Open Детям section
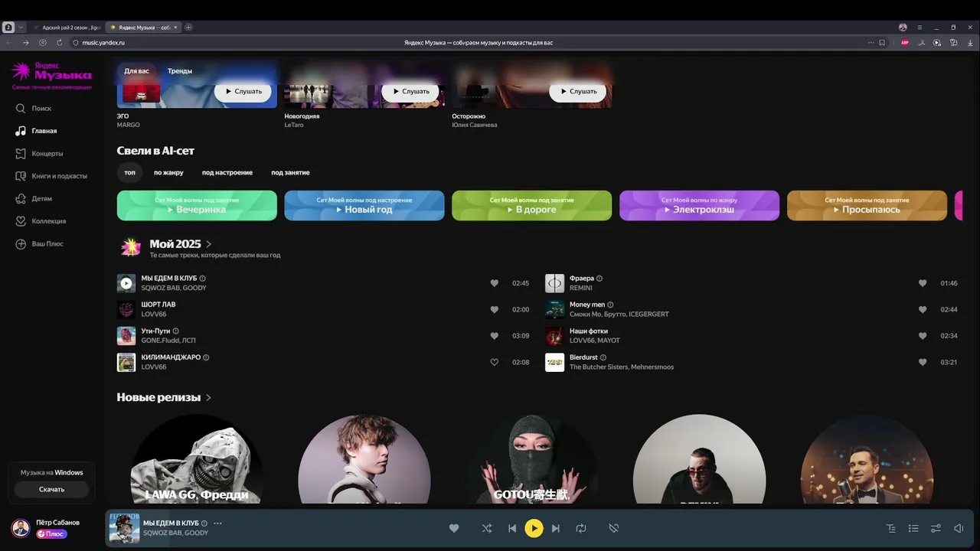Image resolution: width=980 pixels, height=551 pixels. pos(34,199)
